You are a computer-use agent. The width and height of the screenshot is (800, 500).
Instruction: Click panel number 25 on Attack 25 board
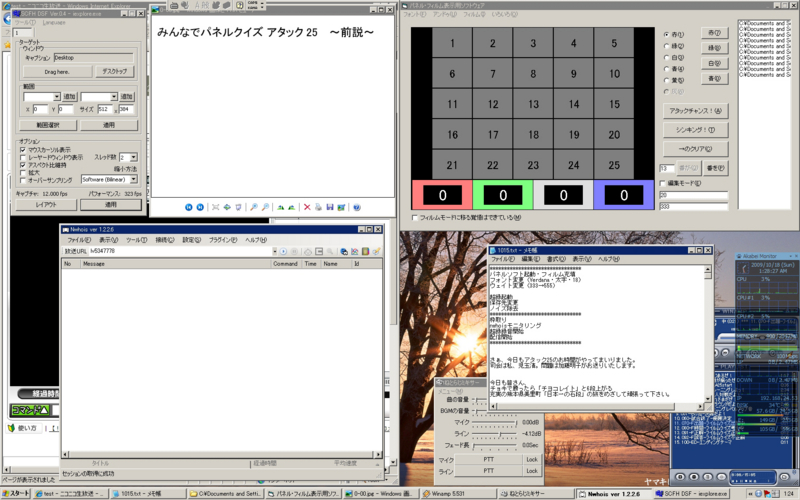[x=614, y=165]
